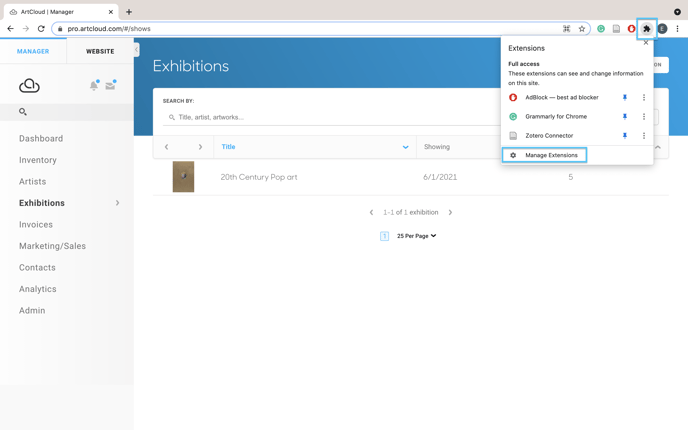Click the Grammarly toolbar icon
Screen dimensions: 688x430
tap(601, 29)
